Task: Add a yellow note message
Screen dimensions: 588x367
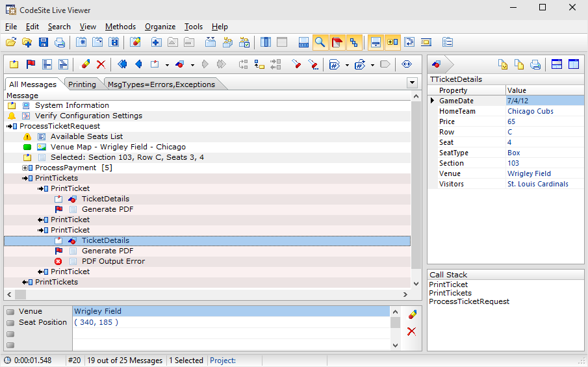Action: pos(14,64)
